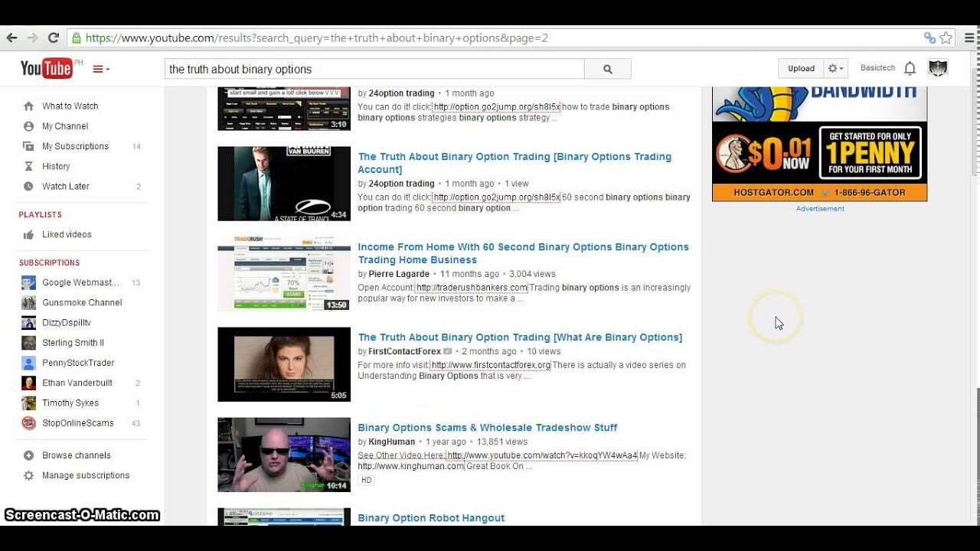The width and height of the screenshot is (980, 551).
Task: Click the green secure padlock icon
Action: pos(75,37)
